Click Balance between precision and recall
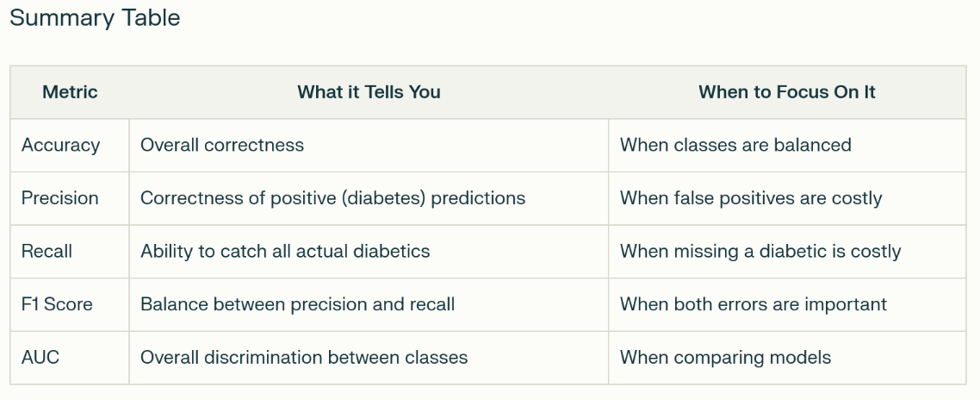 click(x=297, y=304)
